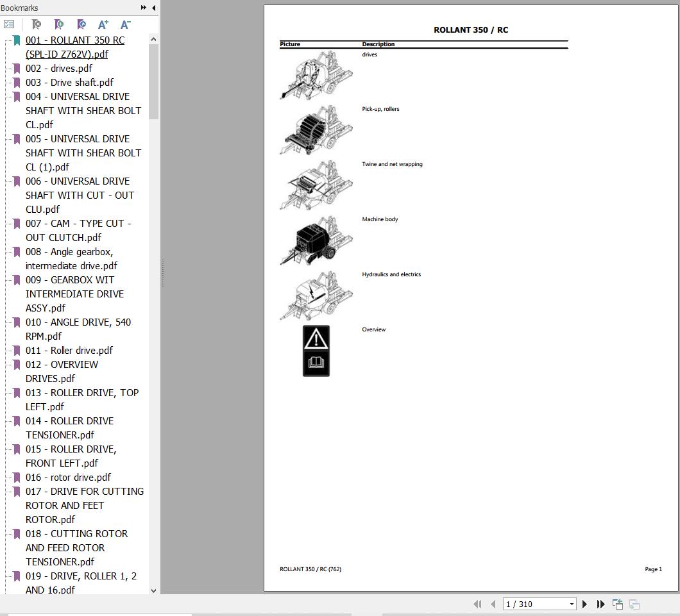Open the bookmark options checklist icon
680x616 pixels.
coord(9,24)
